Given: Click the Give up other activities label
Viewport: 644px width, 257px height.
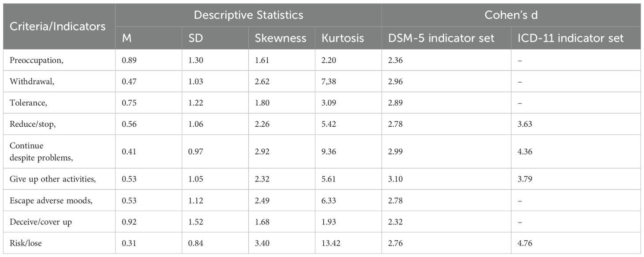Looking at the screenshot, I should tap(52, 178).
